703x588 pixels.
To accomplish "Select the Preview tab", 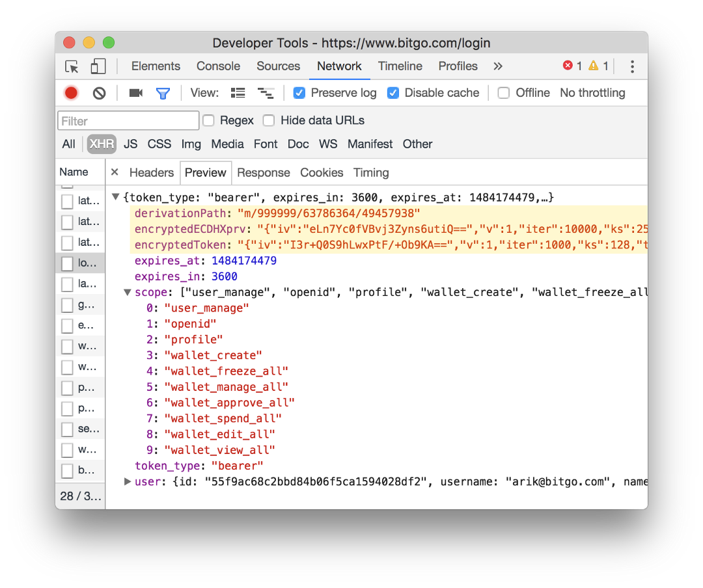I will pyautogui.click(x=205, y=172).
